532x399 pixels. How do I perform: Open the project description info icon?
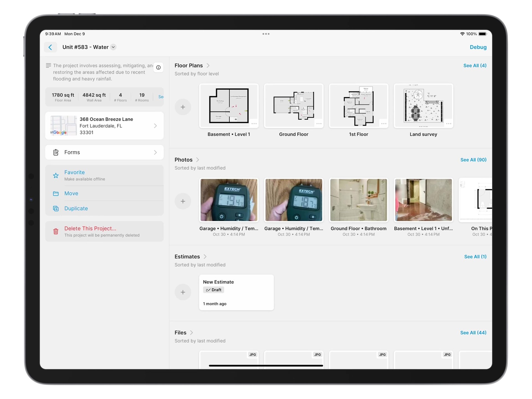(x=158, y=67)
